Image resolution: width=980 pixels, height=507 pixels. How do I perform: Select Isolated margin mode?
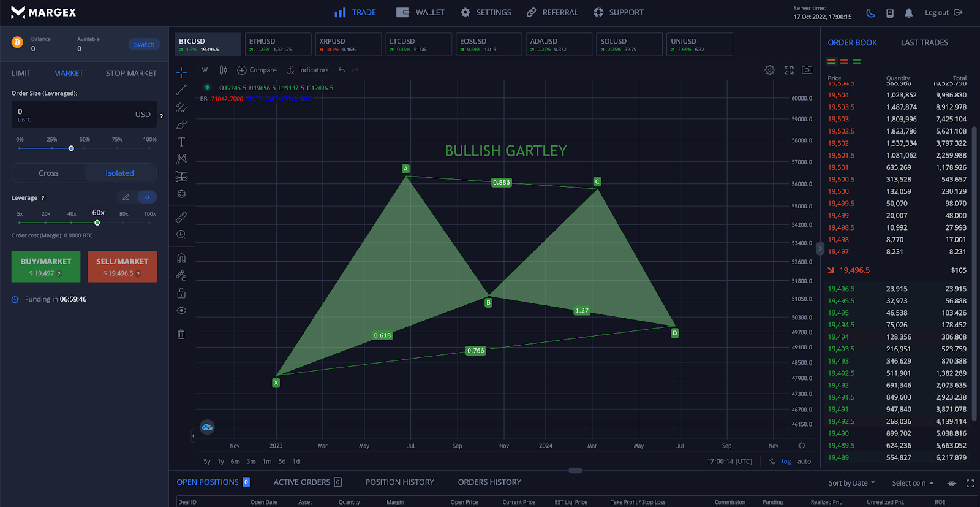coord(119,173)
